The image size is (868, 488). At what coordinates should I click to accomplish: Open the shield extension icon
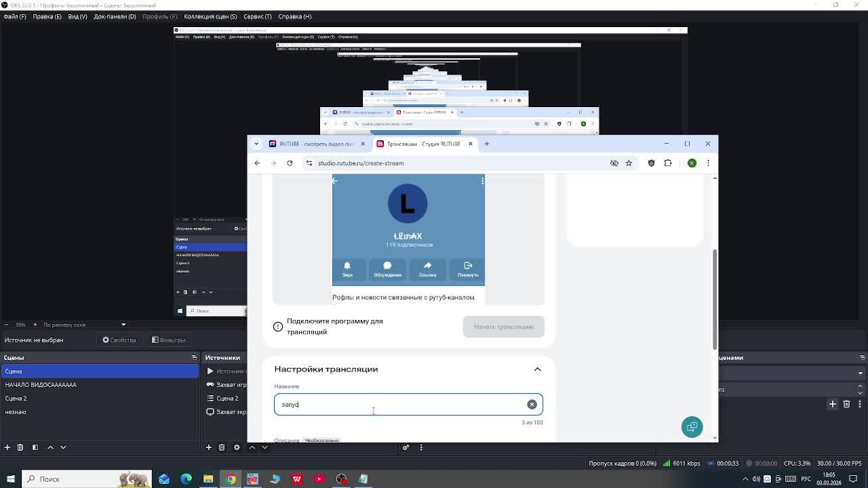point(651,163)
